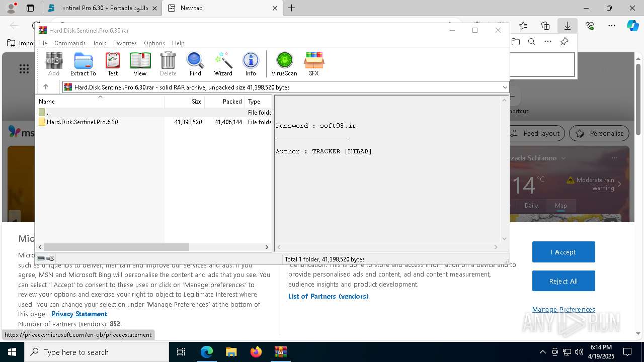Open the Feed layout option
The image size is (644, 362).
coord(535,133)
